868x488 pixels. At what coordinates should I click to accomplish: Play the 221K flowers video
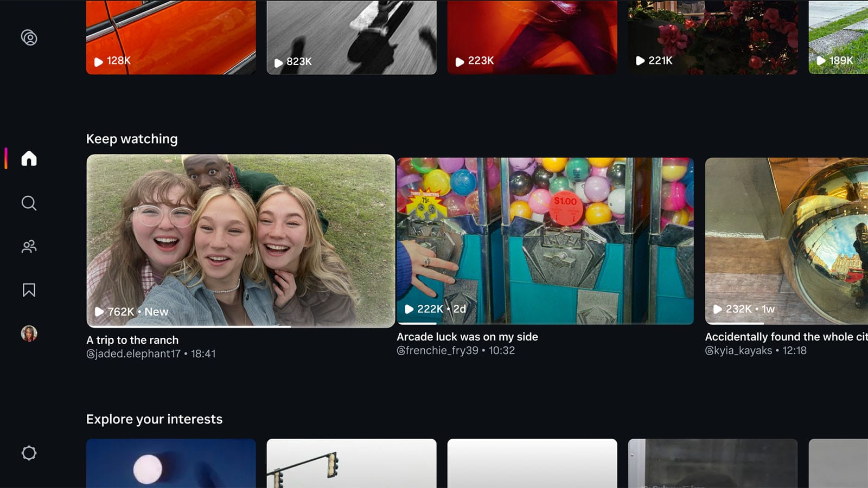pos(713,37)
